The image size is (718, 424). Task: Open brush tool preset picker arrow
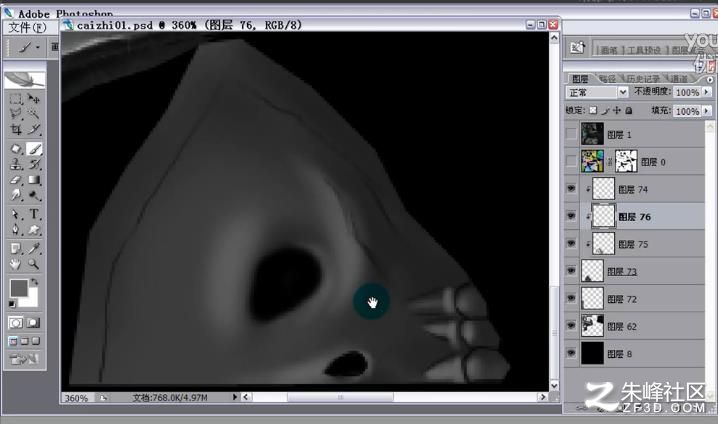coord(38,47)
